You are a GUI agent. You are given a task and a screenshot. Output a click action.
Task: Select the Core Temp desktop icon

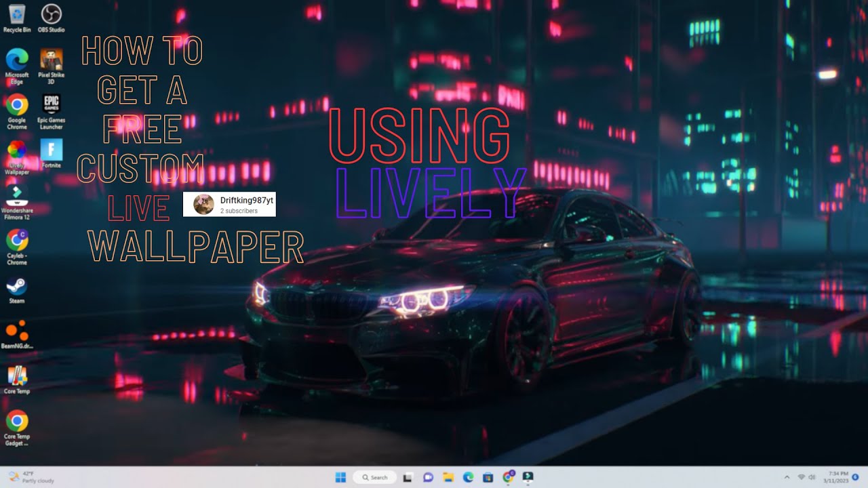click(x=17, y=380)
